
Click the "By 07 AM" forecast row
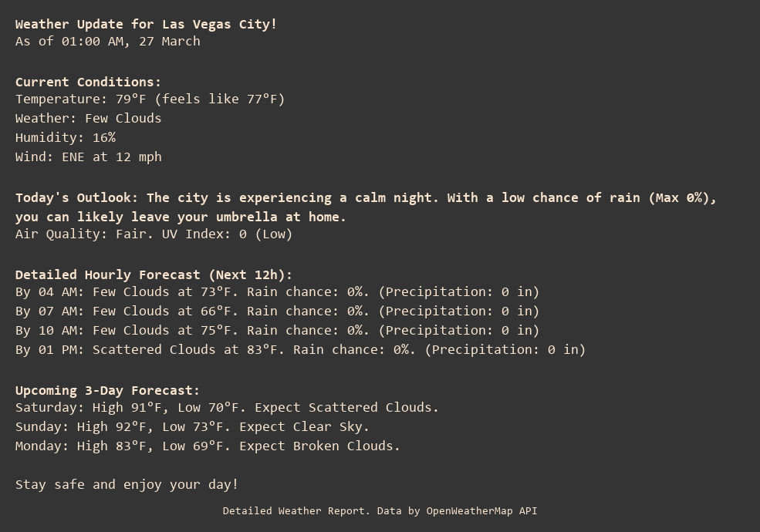pyautogui.click(x=277, y=311)
